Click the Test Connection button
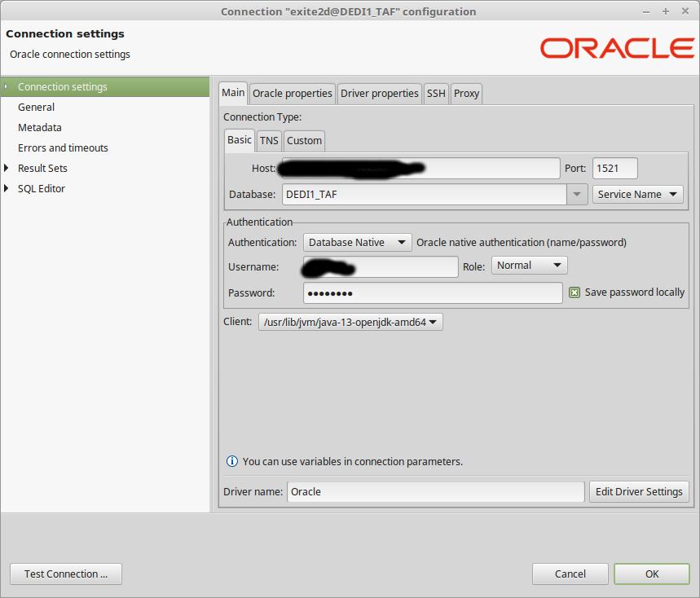The height and width of the screenshot is (598, 700). click(x=65, y=574)
